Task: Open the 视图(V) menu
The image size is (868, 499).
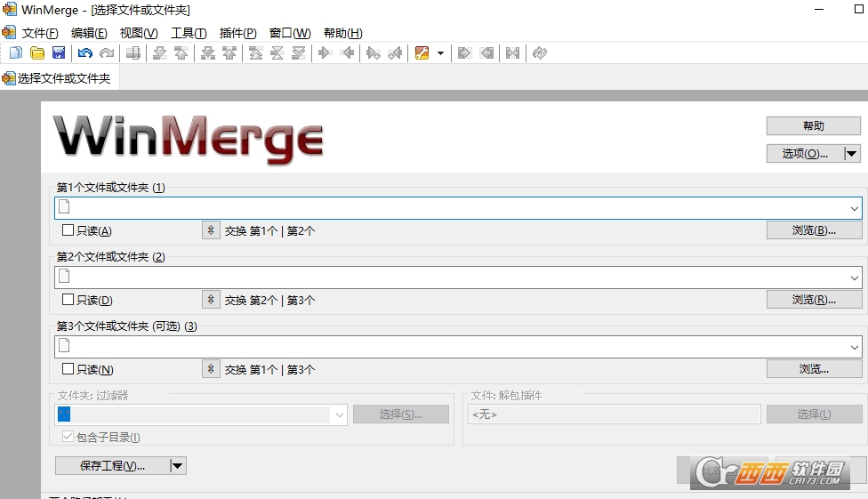Action: (x=139, y=33)
